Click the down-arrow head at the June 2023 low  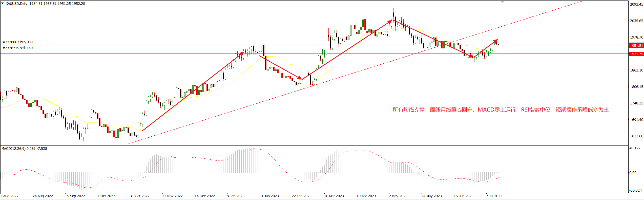pos(471,56)
